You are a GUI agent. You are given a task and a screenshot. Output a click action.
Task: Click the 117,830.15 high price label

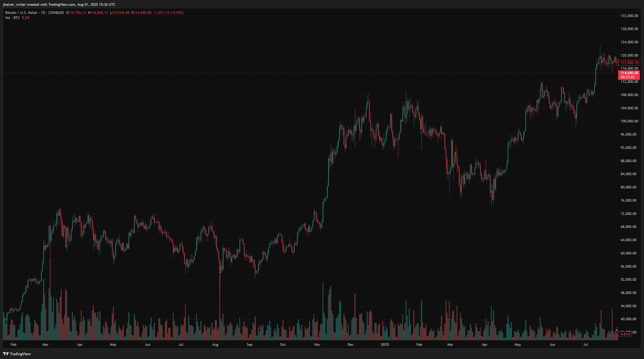click(629, 62)
